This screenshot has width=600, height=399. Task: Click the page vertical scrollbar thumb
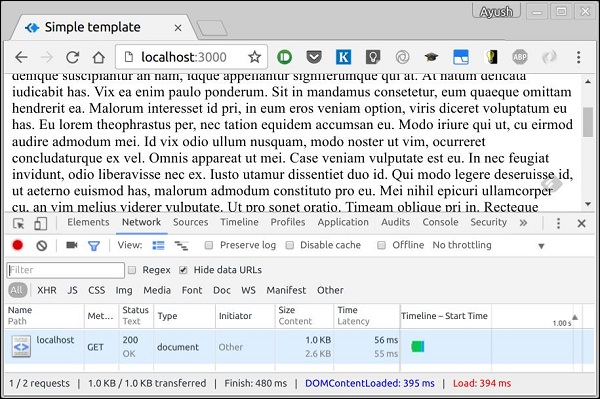pos(588,122)
